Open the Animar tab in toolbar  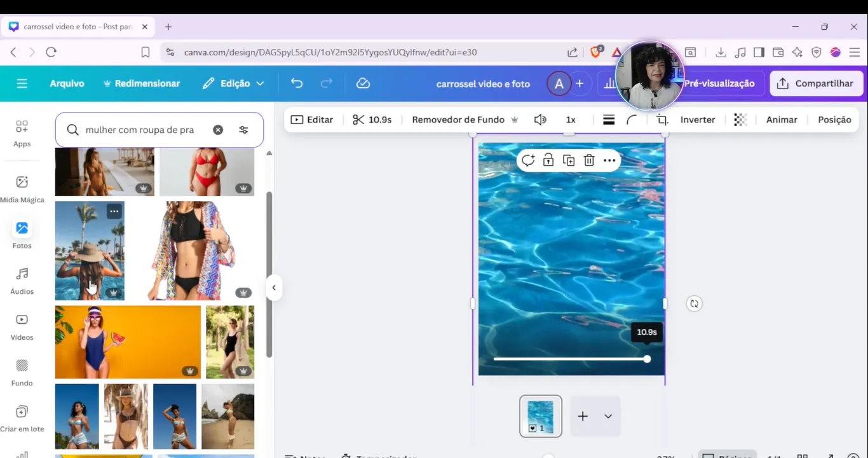pos(781,120)
